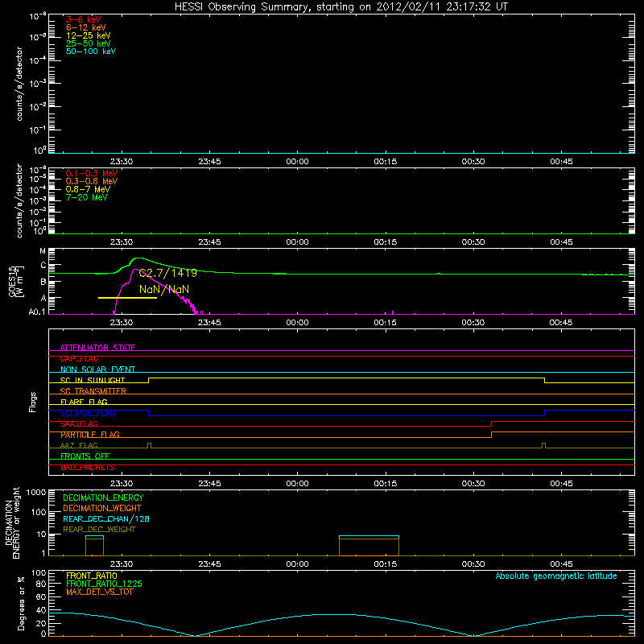Image resolution: width=644 pixels, height=644 pixels.
Task: Click the M level label on GOES axis
Action: 43,251
